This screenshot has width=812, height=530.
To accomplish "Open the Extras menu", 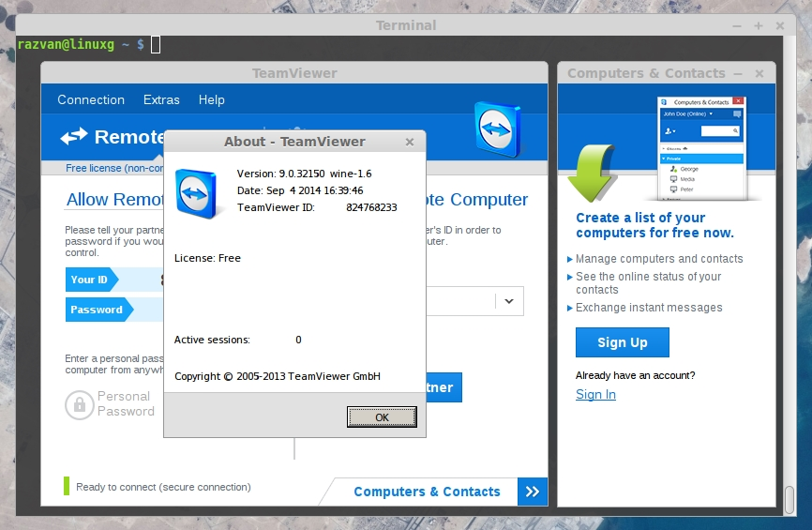I will coord(161,99).
